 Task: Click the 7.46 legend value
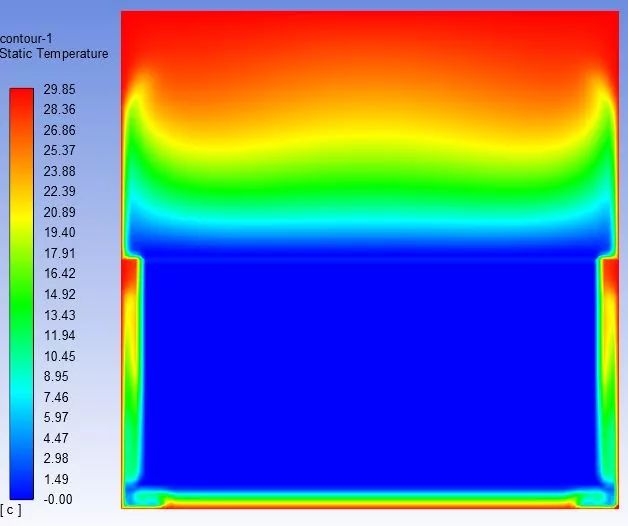click(56, 397)
